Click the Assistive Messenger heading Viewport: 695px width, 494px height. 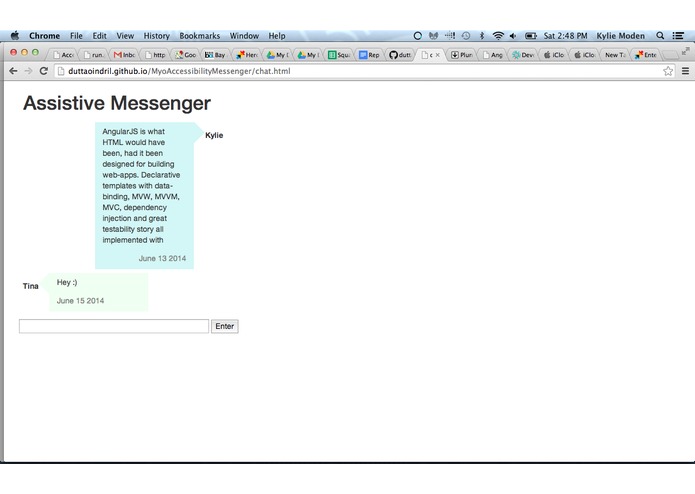(117, 103)
